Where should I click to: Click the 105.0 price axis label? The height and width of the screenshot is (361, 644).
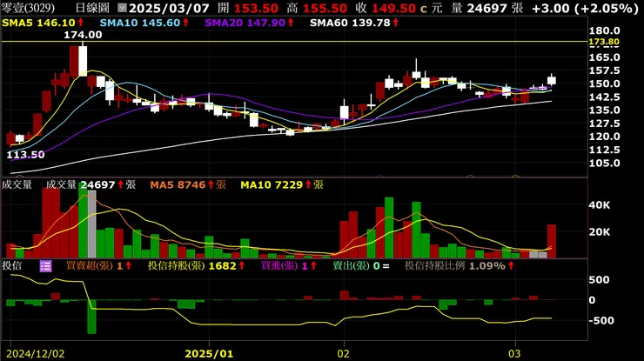tap(604, 163)
